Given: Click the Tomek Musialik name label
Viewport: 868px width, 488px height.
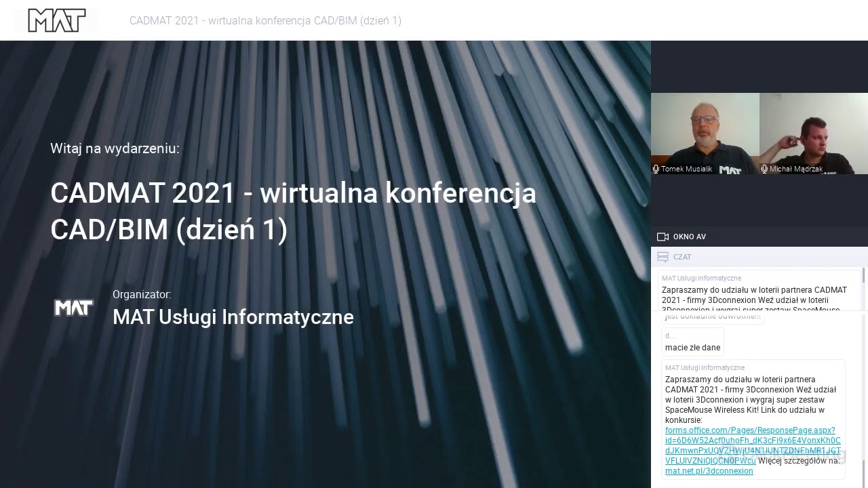Looking at the screenshot, I should [x=686, y=169].
